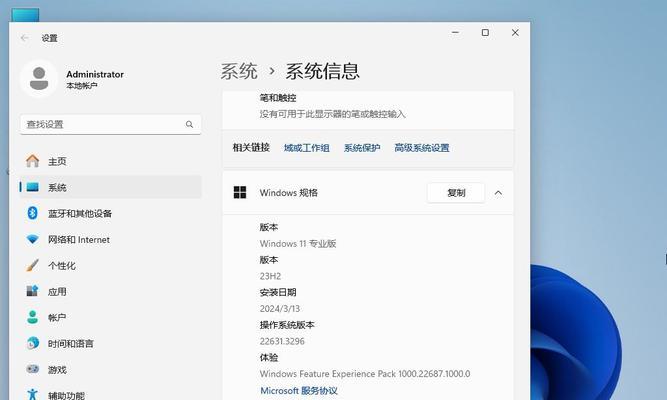
Task: Select 应用 in the sidebar
Action: (x=111, y=291)
